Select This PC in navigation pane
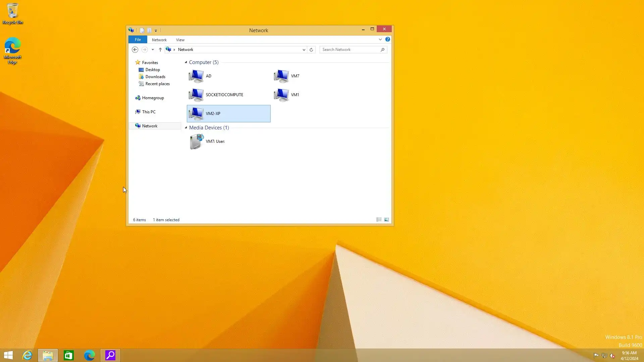Screen dimensions: 644x362 pyautogui.click(x=149, y=112)
